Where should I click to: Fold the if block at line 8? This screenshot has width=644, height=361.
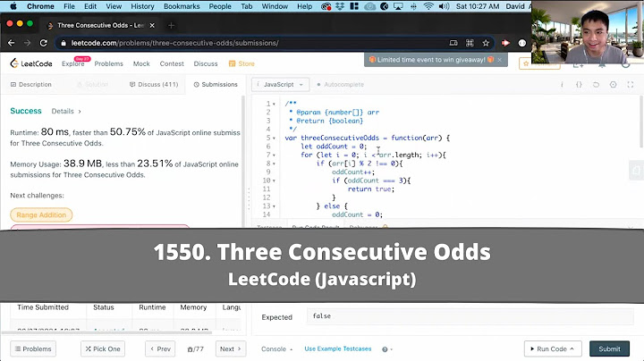click(274, 164)
